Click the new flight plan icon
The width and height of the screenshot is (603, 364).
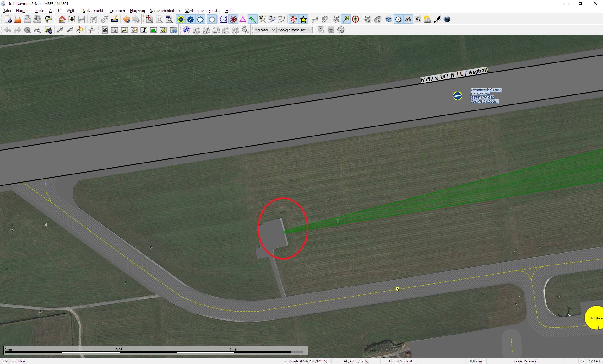pyautogui.click(x=8, y=19)
